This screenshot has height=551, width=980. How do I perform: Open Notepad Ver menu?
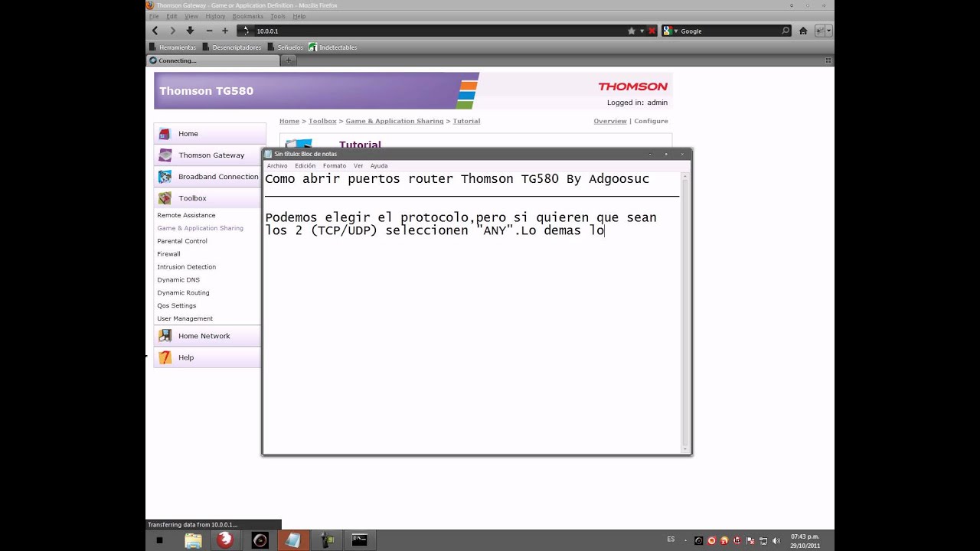point(358,165)
